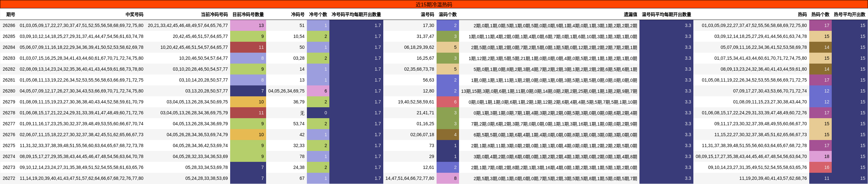The image size is (868, 184).
Task: Select winning numbers cell in row 26286
Action: tap(82, 25)
